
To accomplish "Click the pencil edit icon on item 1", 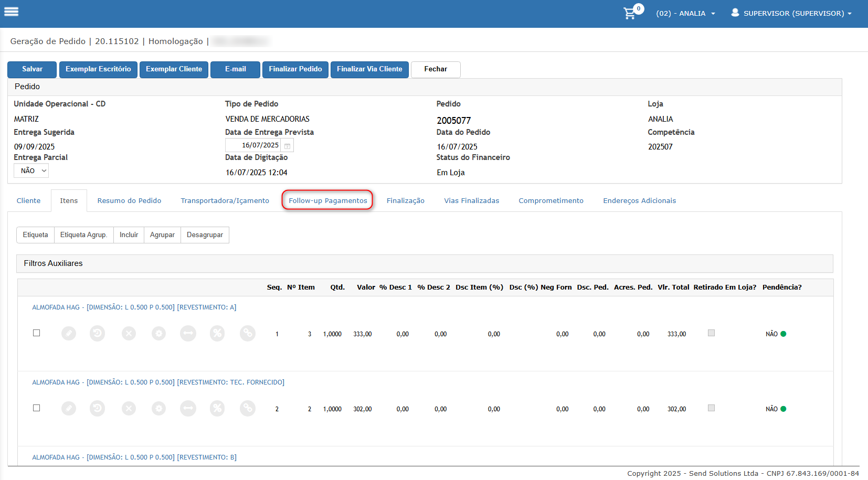I will click(x=69, y=333).
